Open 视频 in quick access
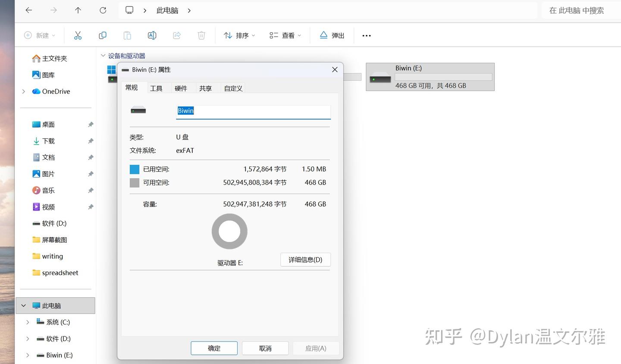621x364 pixels. (44, 207)
